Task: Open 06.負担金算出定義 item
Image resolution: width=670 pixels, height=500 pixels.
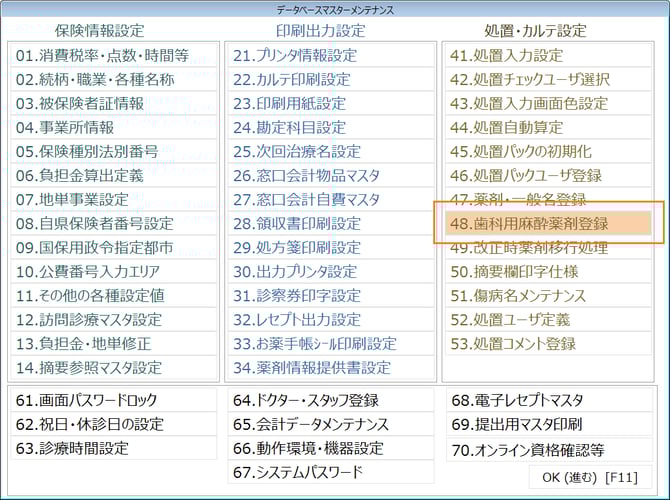Action: point(80,176)
